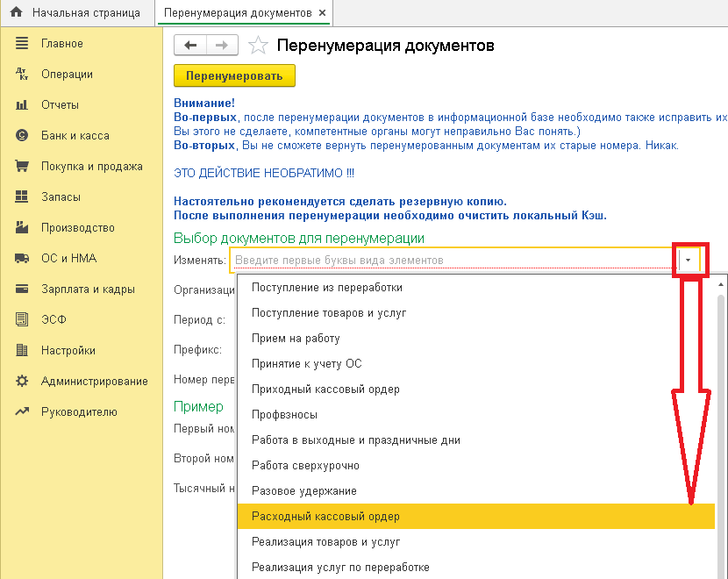Click the dropdown list scrollbar up arrow
Viewport: 728px width, 579px height.
pos(721,284)
